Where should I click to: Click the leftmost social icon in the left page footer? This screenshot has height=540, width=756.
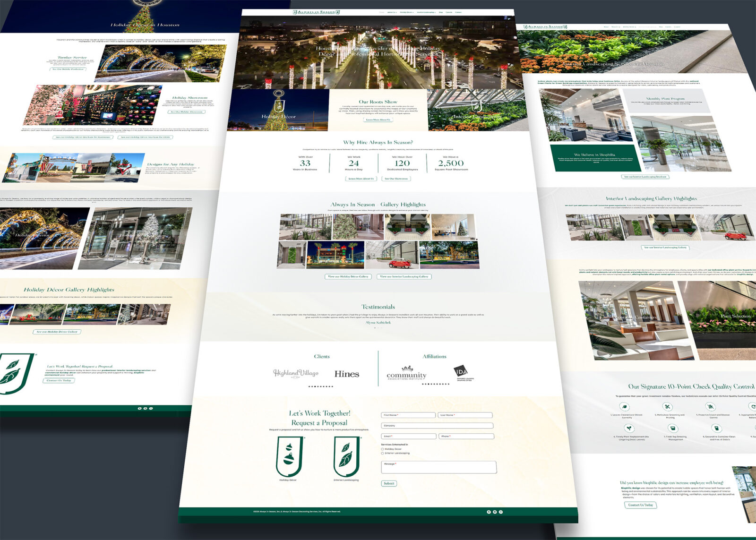[x=139, y=408]
